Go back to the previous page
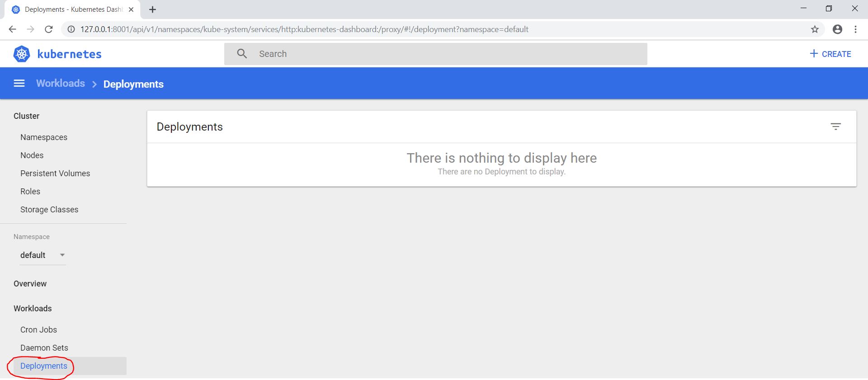 tap(12, 29)
